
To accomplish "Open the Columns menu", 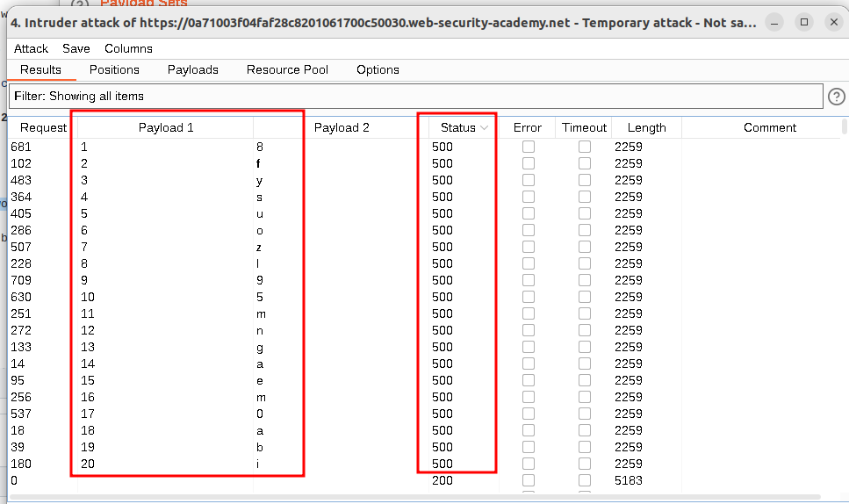I will pos(128,48).
